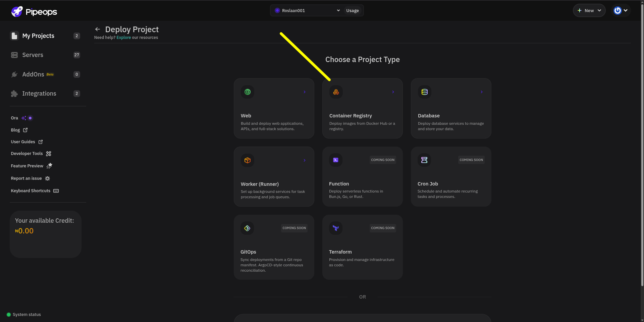Click the System status text
This screenshot has width=644, height=322.
click(x=27, y=315)
